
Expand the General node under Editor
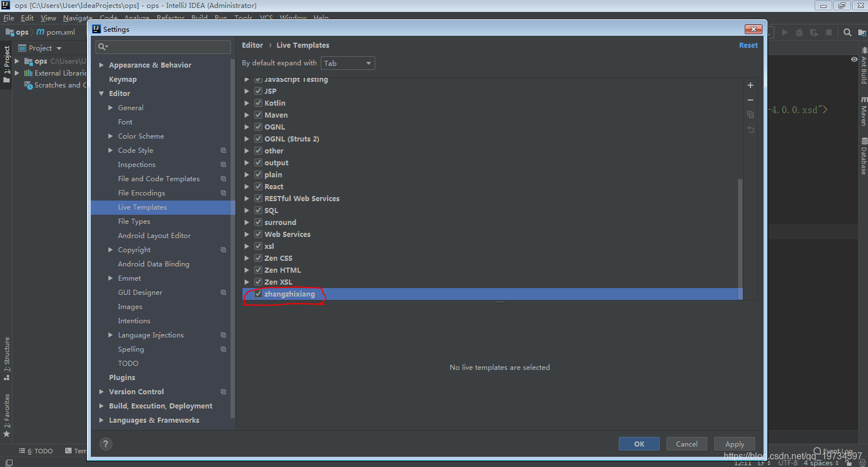(x=111, y=108)
